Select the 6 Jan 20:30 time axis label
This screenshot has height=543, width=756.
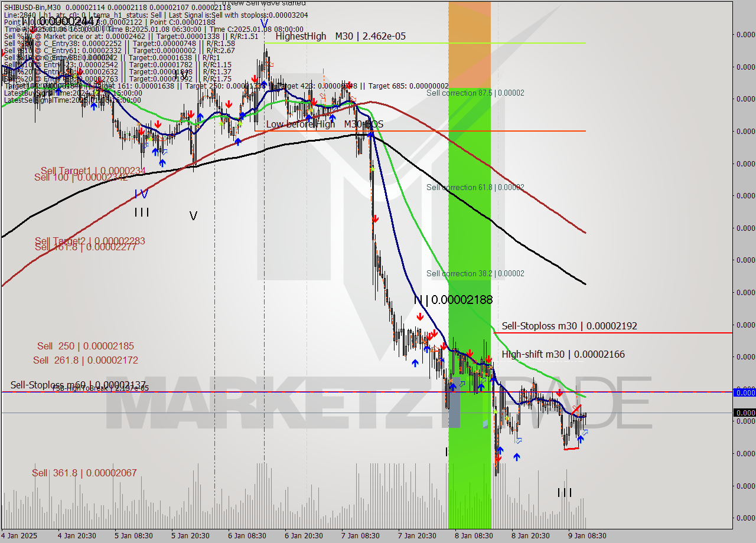(304, 536)
